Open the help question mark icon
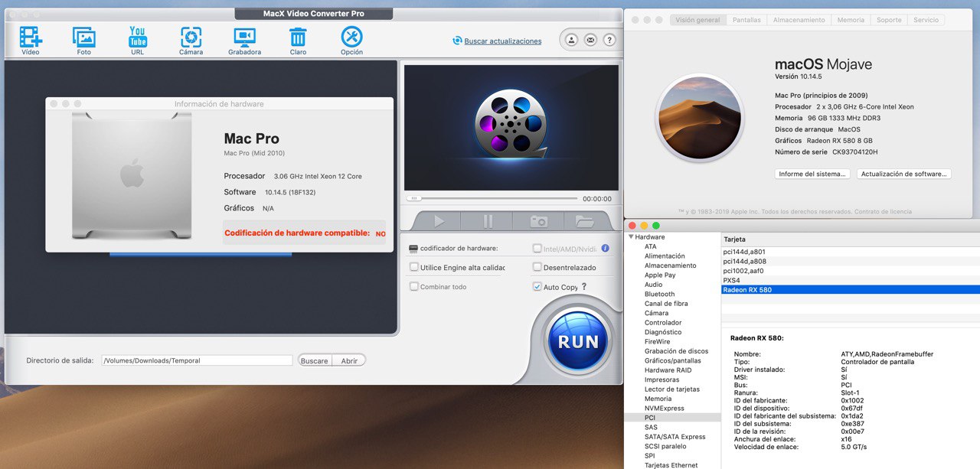Image resolution: width=980 pixels, height=469 pixels. click(x=609, y=40)
